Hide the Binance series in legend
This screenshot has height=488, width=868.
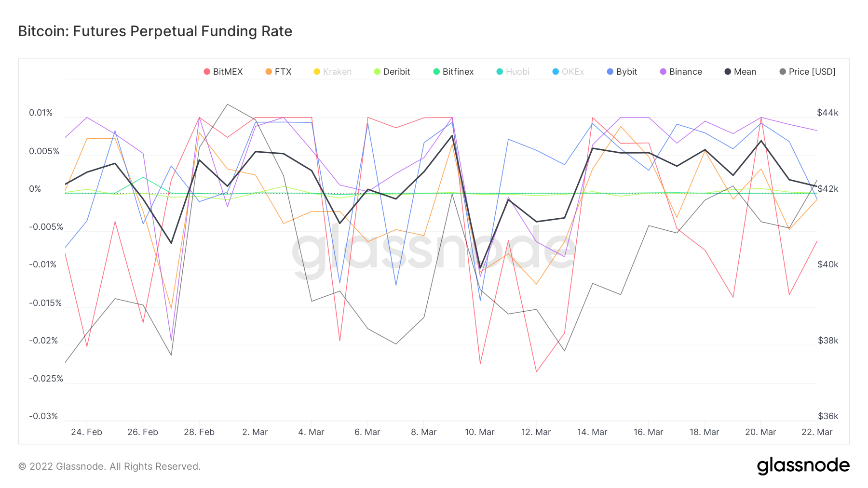point(685,72)
